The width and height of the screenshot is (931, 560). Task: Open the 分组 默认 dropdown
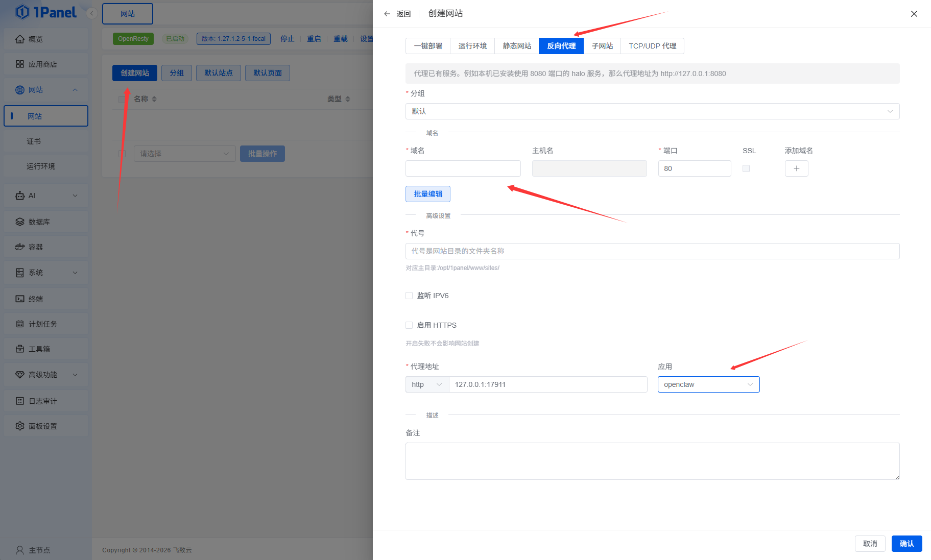[x=652, y=111]
